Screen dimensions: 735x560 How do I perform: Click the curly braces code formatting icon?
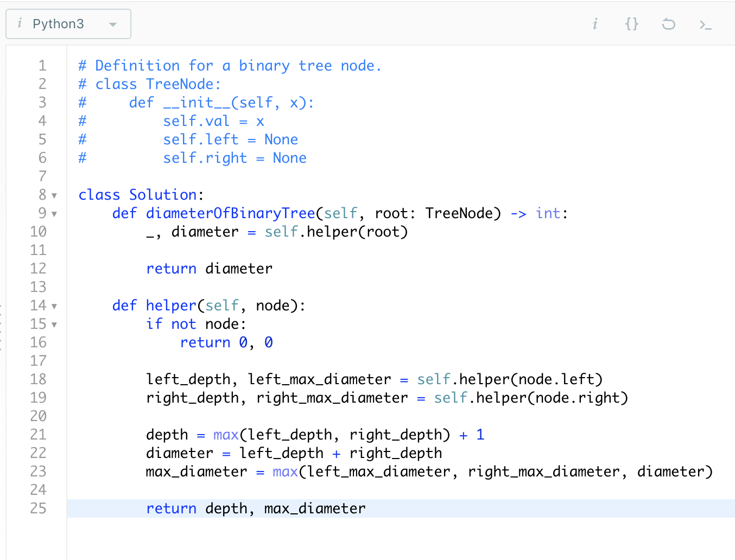631,24
